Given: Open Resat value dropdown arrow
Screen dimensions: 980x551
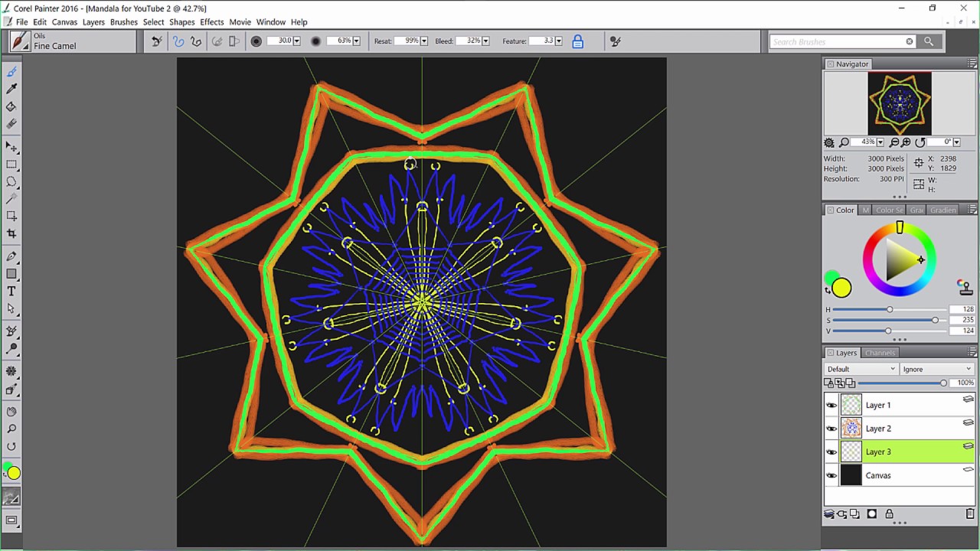Looking at the screenshot, I should click(x=424, y=41).
